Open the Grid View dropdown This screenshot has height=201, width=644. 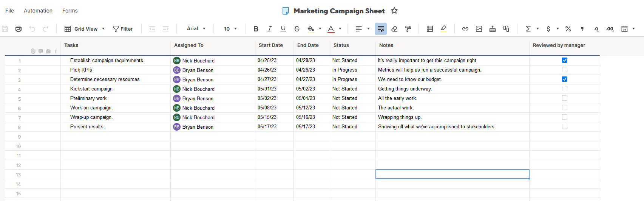click(x=85, y=29)
